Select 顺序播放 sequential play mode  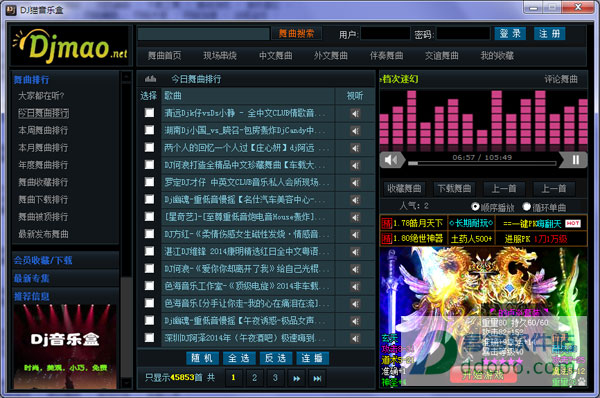tap(475, 207)
